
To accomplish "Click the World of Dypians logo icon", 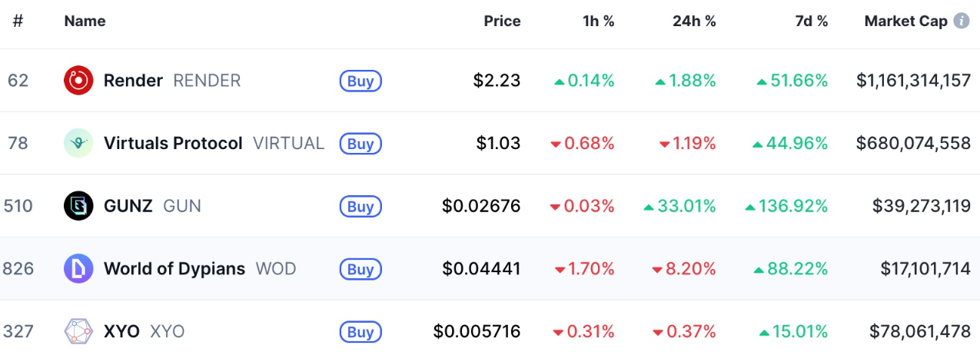I will pyautogui.click(x=78, y=269).
